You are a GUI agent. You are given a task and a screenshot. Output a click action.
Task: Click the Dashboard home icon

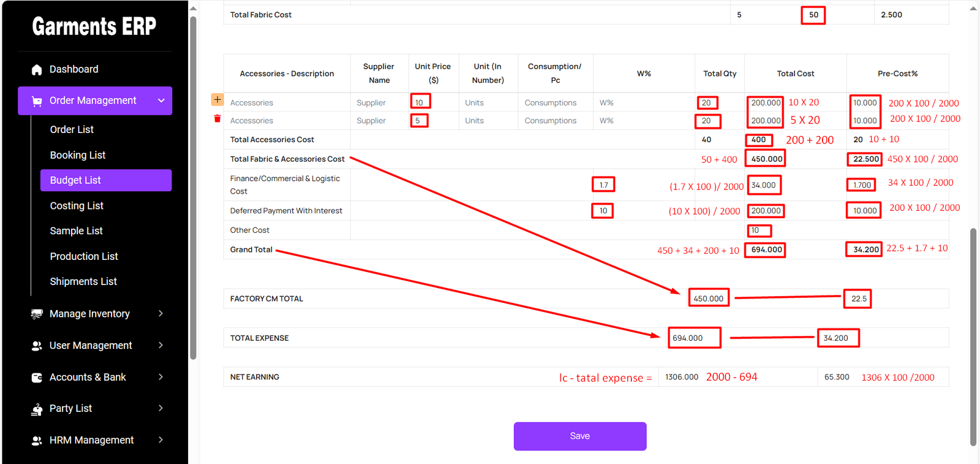click(x=37, y=70)
